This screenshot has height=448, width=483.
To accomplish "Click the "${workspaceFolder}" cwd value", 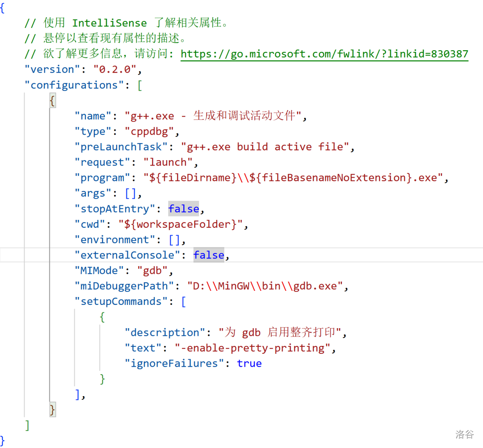I will pos(180,224).
